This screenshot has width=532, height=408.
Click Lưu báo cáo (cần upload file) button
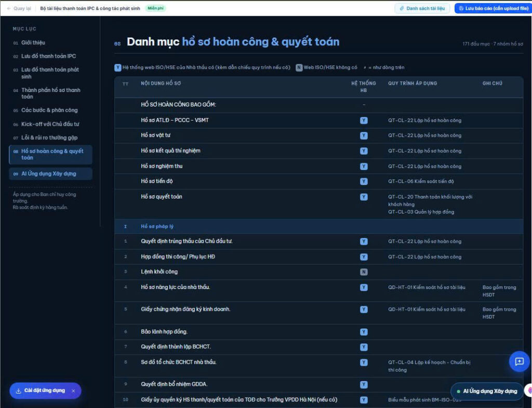point(494,8)
